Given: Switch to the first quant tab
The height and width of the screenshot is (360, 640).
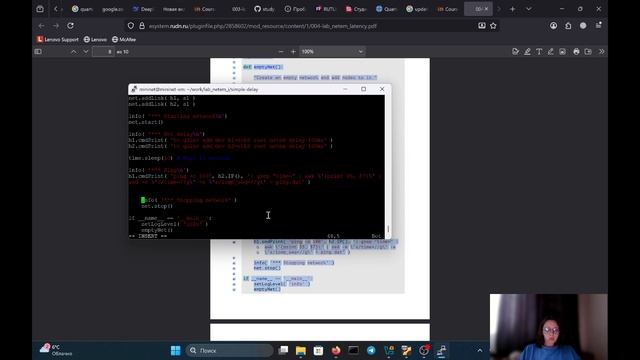Looking at the screenshot, I should [x=82, y=9].
